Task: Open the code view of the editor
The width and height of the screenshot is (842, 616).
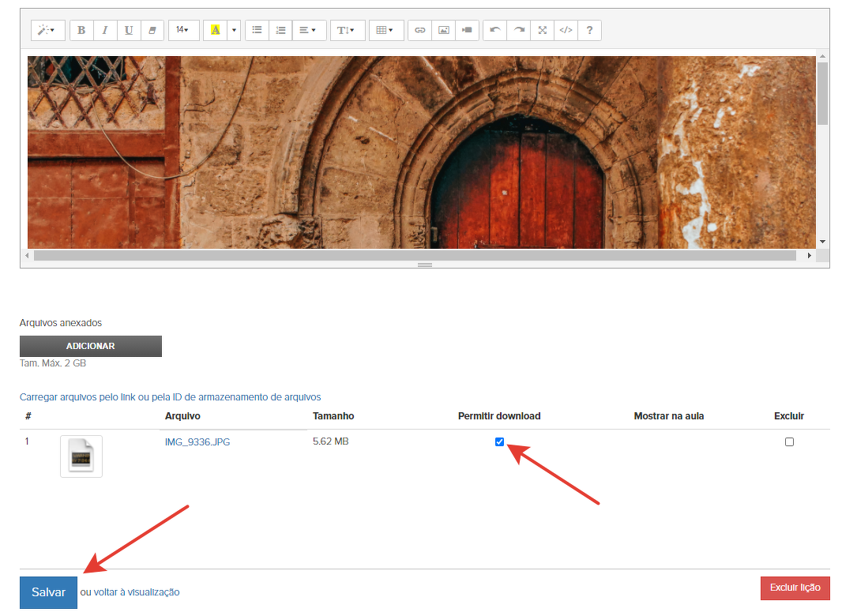Action: click(x=566, y=30)
